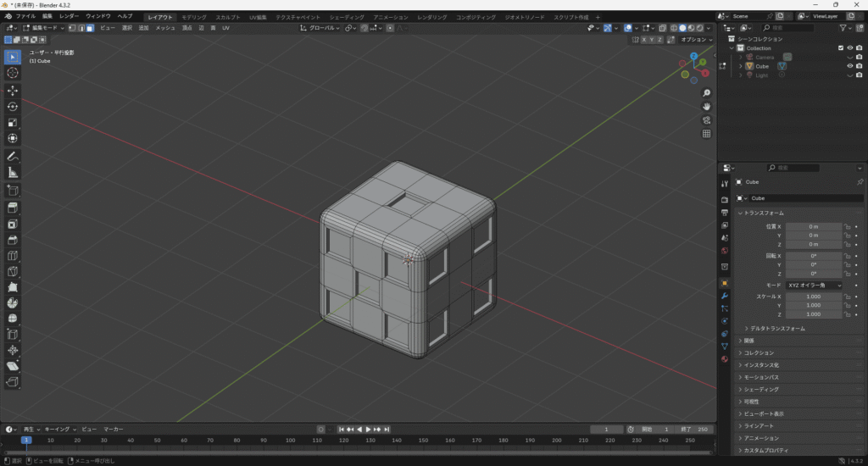The width and height of the screenshot is (868, 466).
Task: Switch to the モデリング workspace tab
Action: [x=194, y=17]
